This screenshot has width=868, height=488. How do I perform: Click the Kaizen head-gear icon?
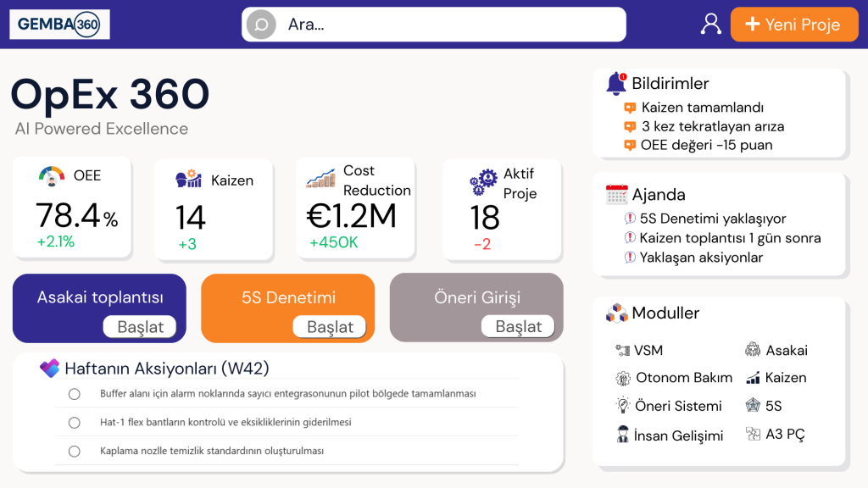(188, 180)
